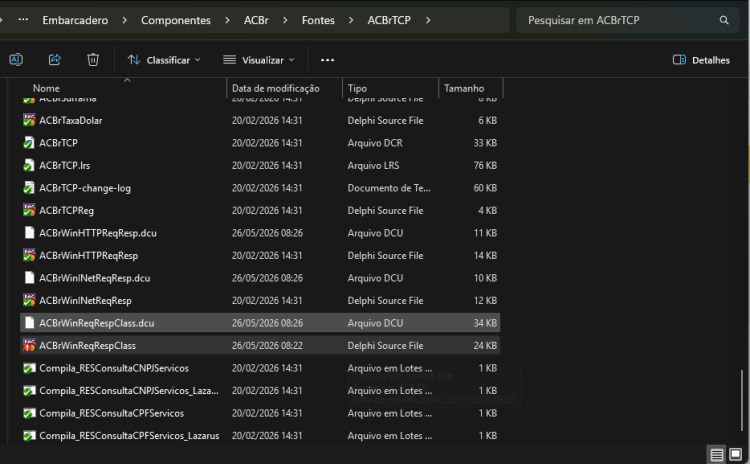Select the Compila_RESConsultaCPFServicos batch icon
The width and height of the screenshot is (750, 464).
29,413
